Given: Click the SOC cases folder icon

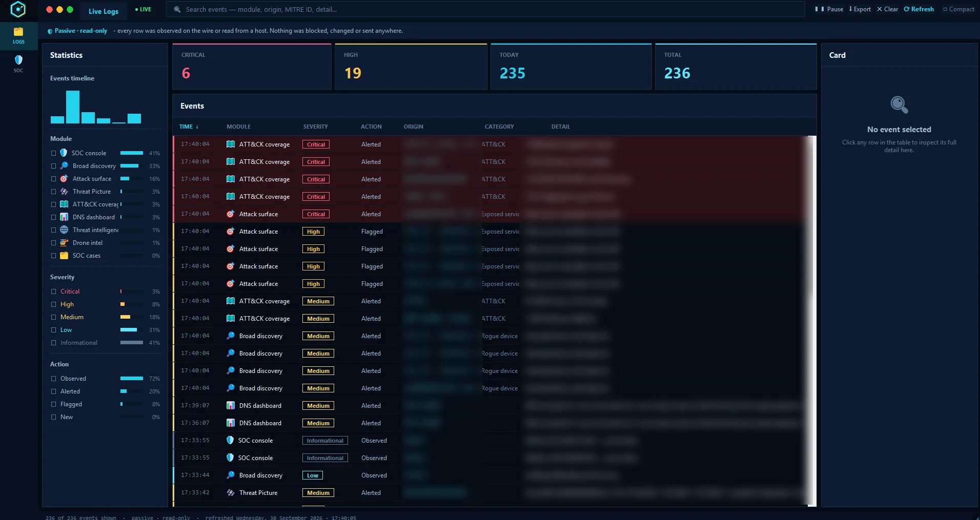Looking at the screenshot, I should [64, 255].
